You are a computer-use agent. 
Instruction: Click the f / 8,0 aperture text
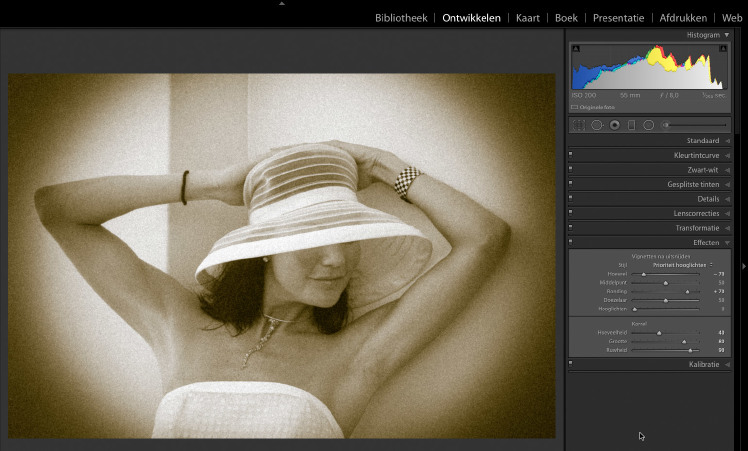669,95
